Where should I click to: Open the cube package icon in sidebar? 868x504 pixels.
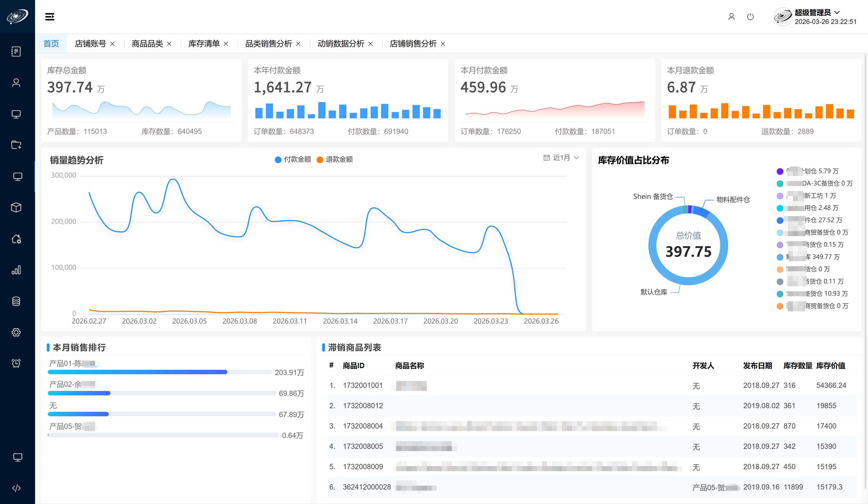click(16, 207)
